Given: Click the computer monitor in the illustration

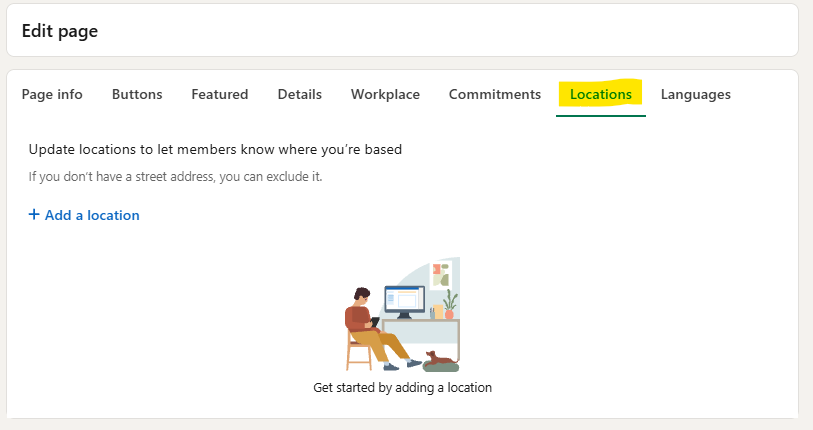Looking at the screenshot, I should [x=404, y=302].
